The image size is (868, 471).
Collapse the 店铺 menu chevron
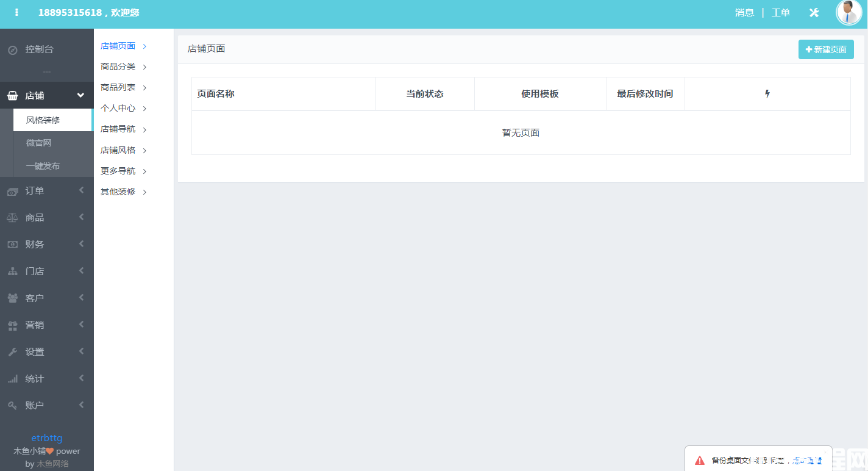80,95
